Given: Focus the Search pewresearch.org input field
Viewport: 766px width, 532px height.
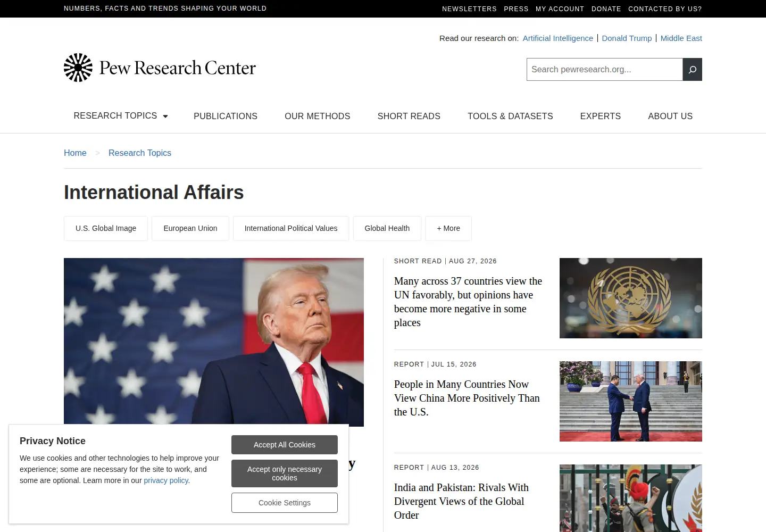Looking at the screenshot, I should pos(605,70).
